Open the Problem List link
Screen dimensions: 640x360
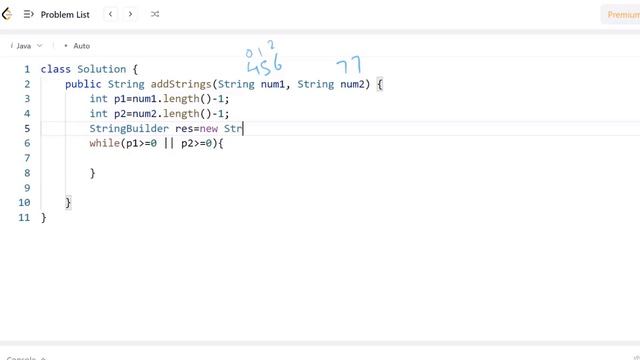[x=65, y=15]
